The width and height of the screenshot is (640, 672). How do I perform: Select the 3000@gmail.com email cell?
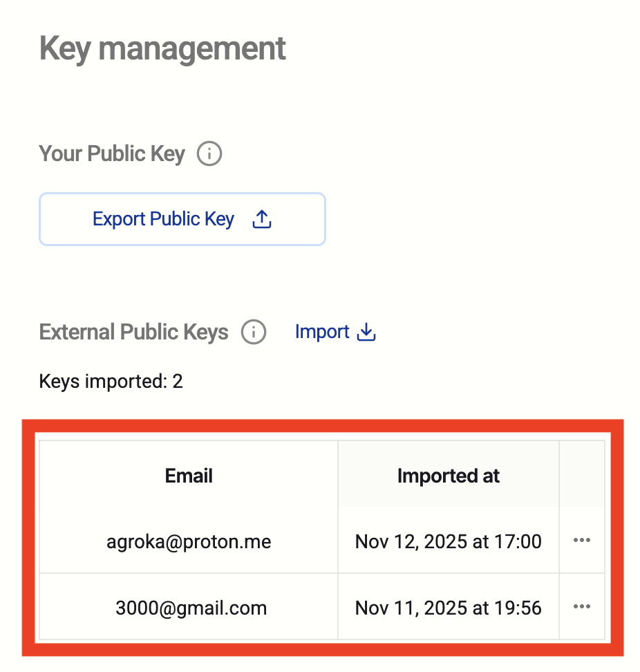[x=191, y=608]
